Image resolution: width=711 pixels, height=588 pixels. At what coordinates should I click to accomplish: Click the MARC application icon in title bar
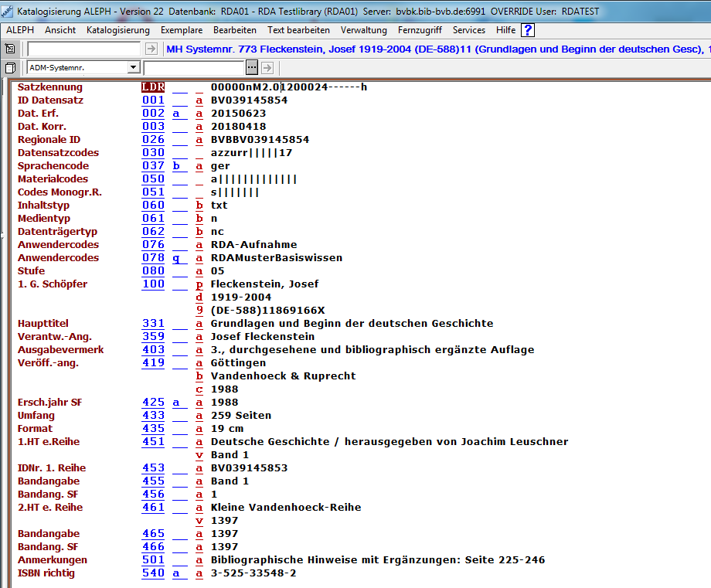[7, 12]
